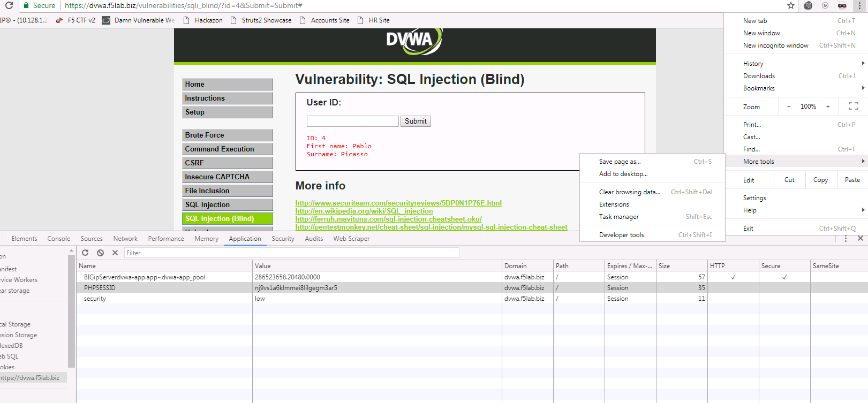Delete selected cookie with the X icon
Image resolution: width=868 pixels, height=403 pixels.
[x=115, y=253]
